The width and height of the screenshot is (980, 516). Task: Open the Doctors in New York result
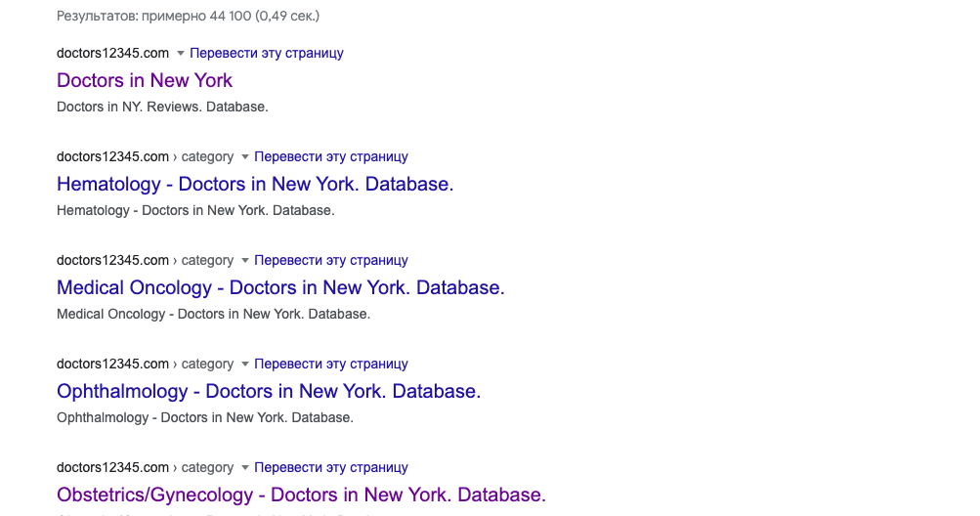[x=145, y=80]
